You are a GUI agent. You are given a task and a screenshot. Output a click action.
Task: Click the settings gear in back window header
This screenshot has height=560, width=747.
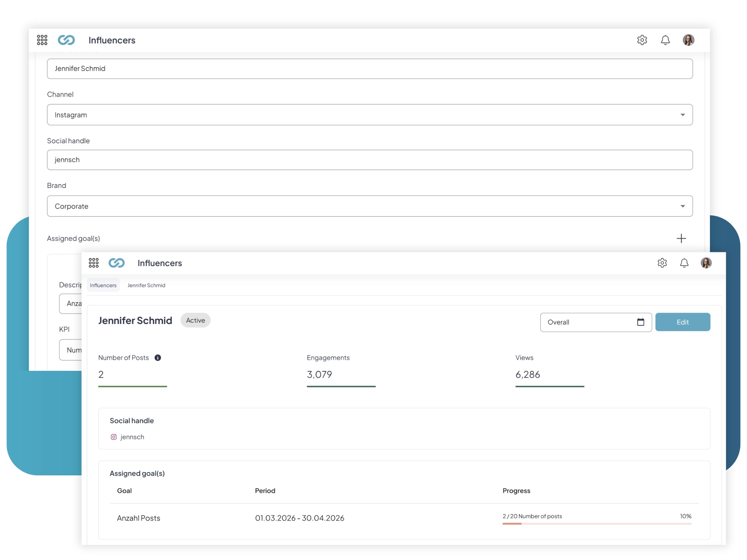(x=641, y=40)
